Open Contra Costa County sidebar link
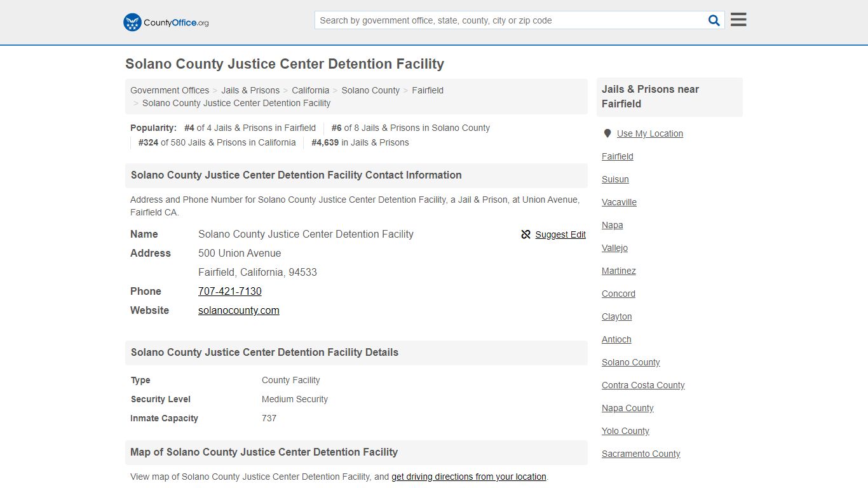This screenshot has width=868, height=488. [x=643, y=385]
